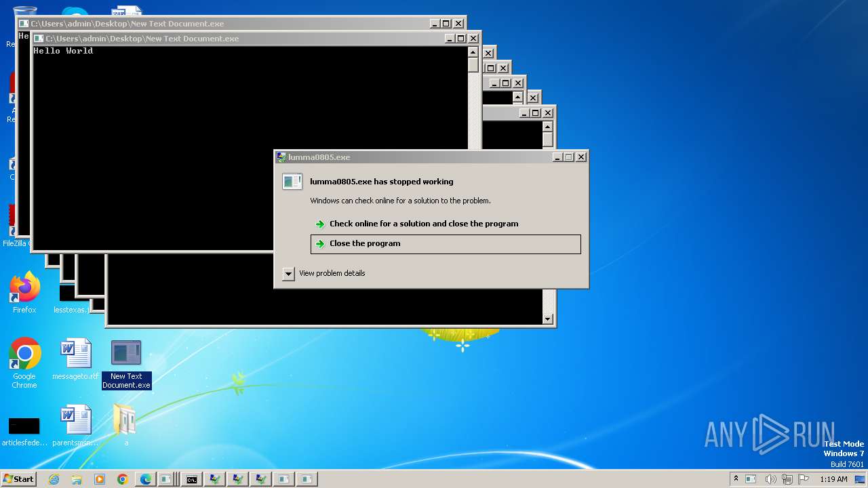The width and height of the screenshot is (868, 488).
Task: Click the lumma0805.exe dialog title bar icon
Action: [x=281, y=157]
